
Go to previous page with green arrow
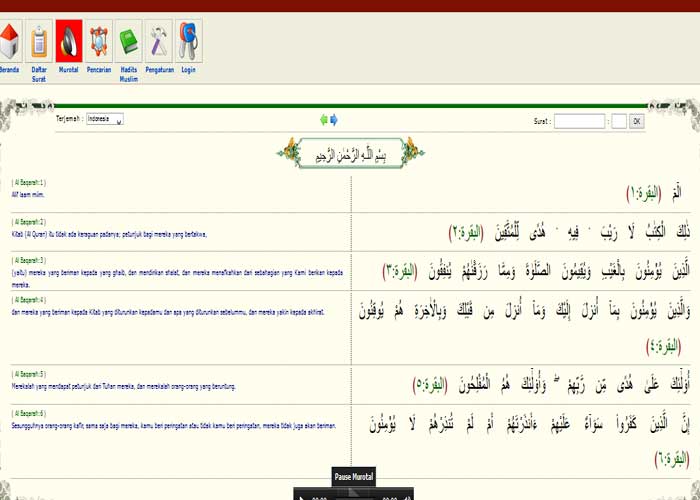[x=324, y=120]
